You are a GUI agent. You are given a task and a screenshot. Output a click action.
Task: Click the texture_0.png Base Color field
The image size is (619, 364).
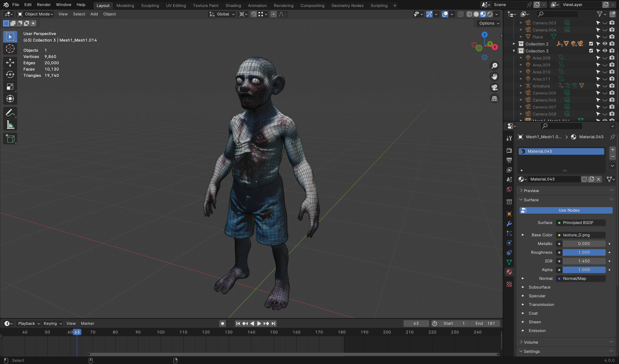pos(581,235)
